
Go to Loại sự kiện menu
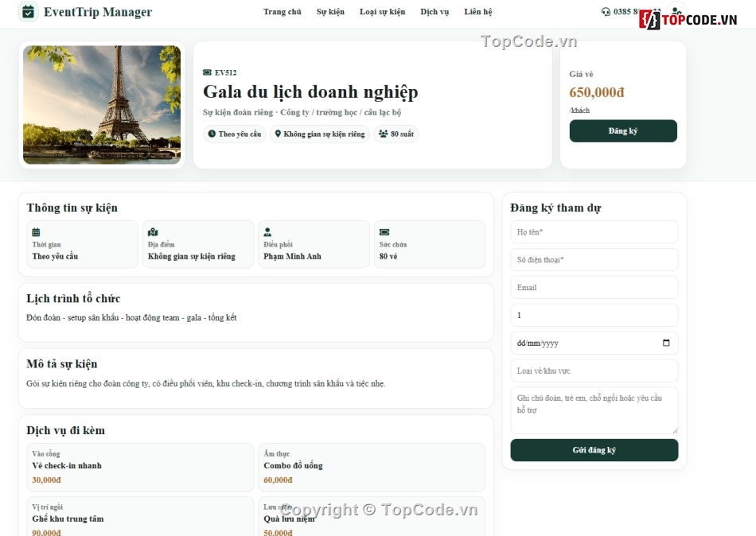pos(382,12)
